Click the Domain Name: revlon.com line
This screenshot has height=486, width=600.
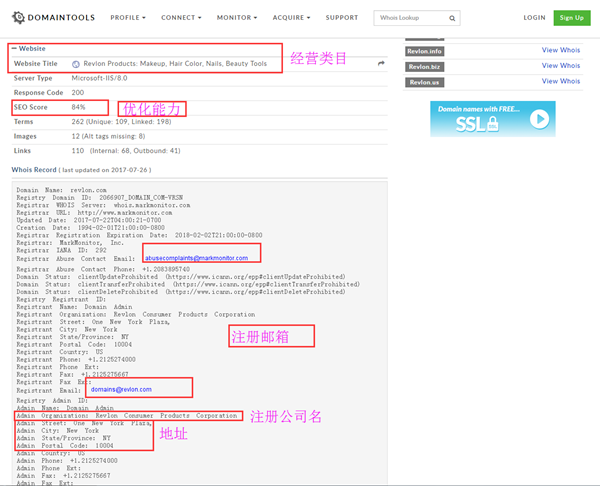[x=61, y=190]
